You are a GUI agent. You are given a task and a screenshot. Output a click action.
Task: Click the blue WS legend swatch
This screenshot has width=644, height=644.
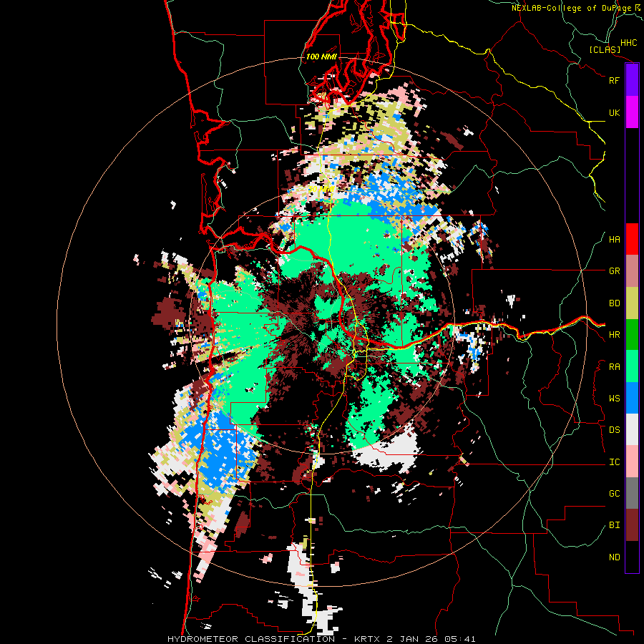click(x=632, y=398)
